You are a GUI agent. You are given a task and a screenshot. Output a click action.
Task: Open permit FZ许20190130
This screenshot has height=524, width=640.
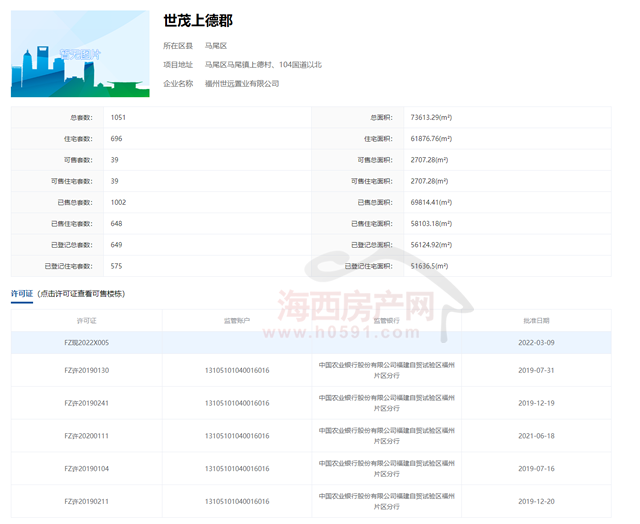(x=87, y=371)
